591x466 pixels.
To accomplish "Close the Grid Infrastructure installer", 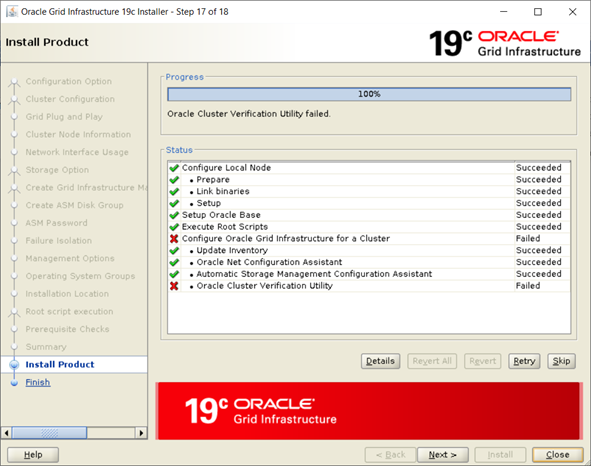I will (557, 455).
